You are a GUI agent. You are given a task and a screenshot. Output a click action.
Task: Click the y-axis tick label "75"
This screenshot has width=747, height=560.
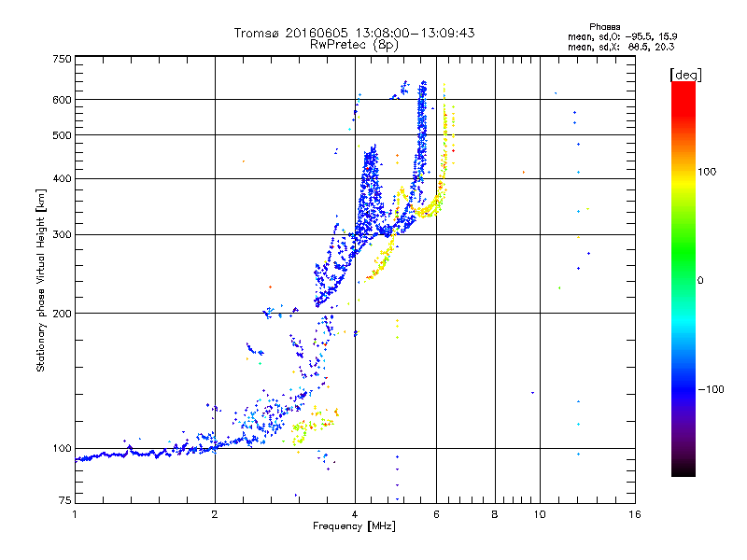[65, 500]
